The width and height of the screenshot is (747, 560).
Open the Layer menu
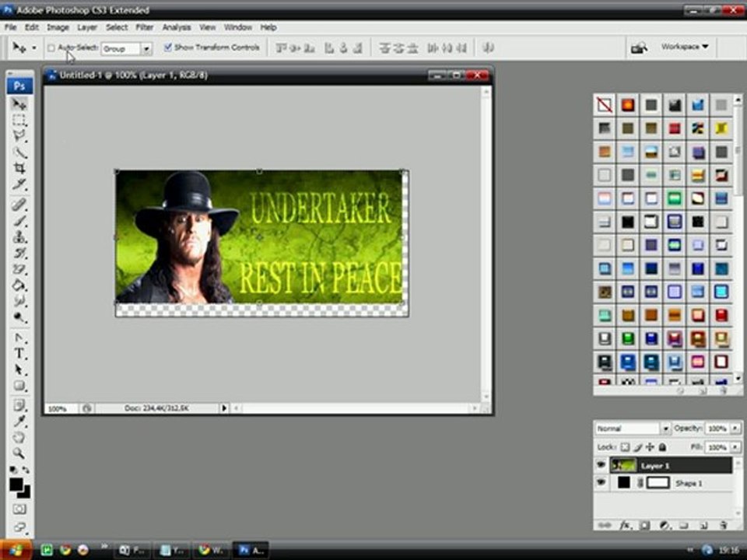pos(87,27)
